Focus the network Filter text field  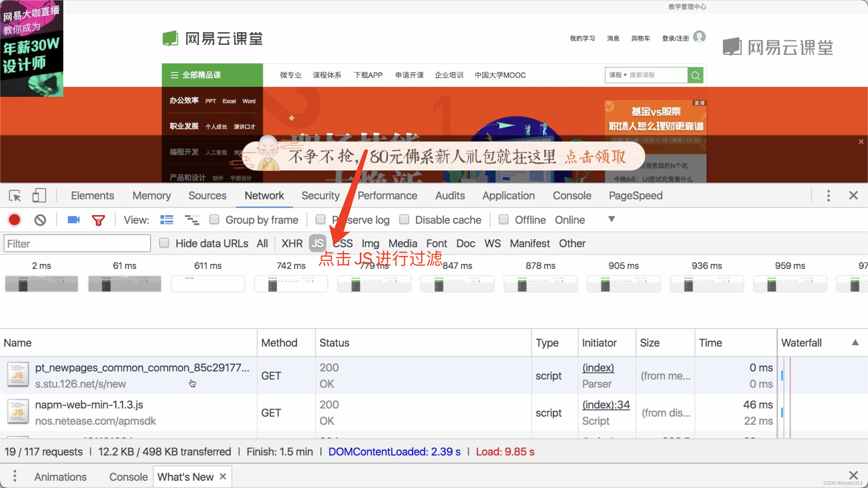point(77,243)
